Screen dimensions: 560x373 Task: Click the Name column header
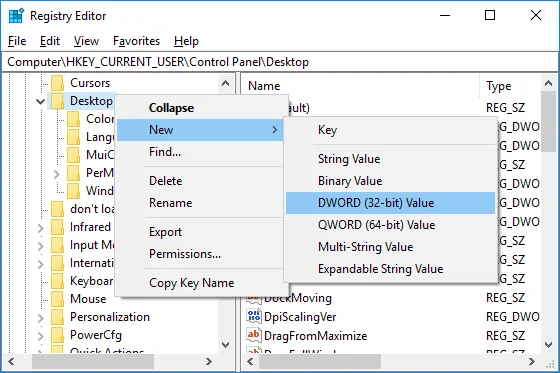click(x=360, y=86)
